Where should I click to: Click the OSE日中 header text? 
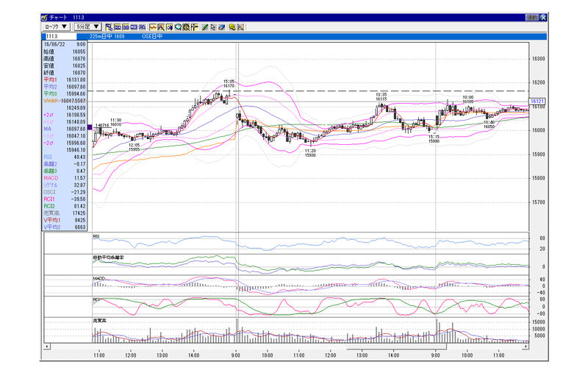coord(152,36)
